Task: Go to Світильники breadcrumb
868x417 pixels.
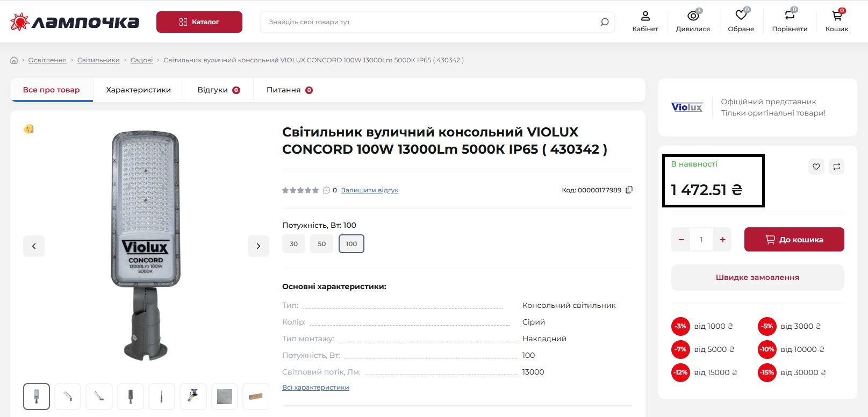Action: [98, 60]
